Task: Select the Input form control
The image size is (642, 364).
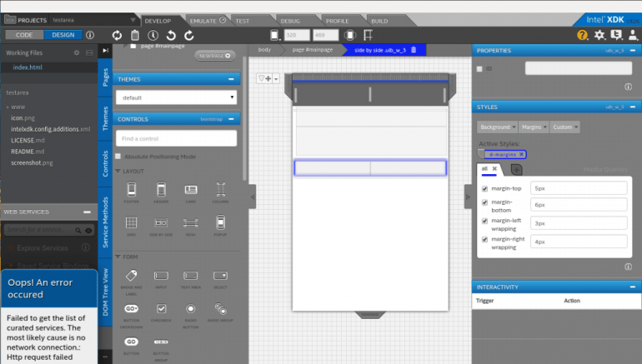Action: 161,279
